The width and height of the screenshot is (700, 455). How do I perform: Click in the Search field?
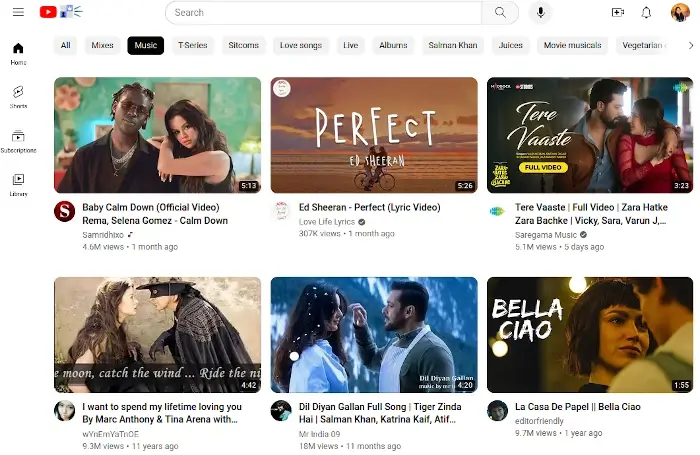(324, 13)
